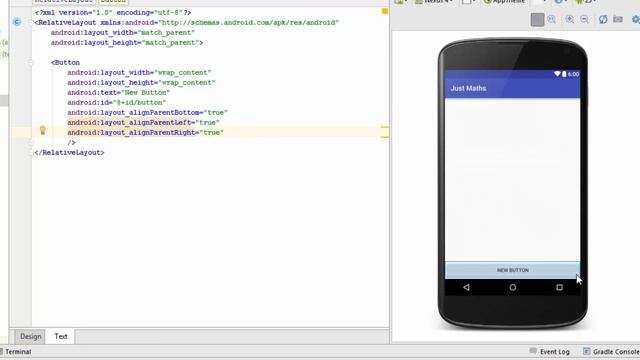
Task: Click the related class gutter icon
Action: tap(17, 22)
